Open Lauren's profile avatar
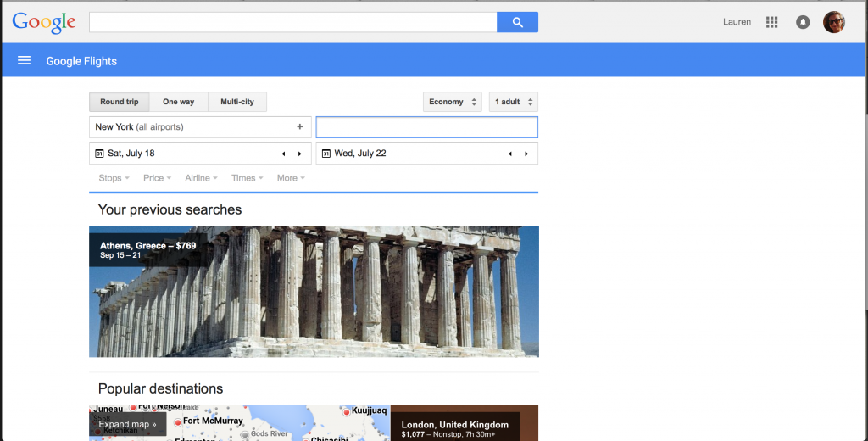This screenshot has width=868, height=441. point(834,22)
